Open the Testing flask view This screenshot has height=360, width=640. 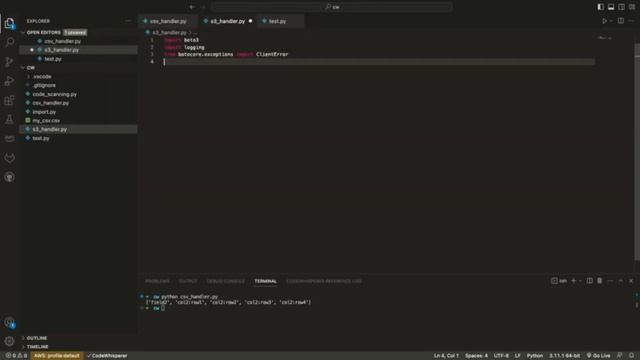point(9,119)
